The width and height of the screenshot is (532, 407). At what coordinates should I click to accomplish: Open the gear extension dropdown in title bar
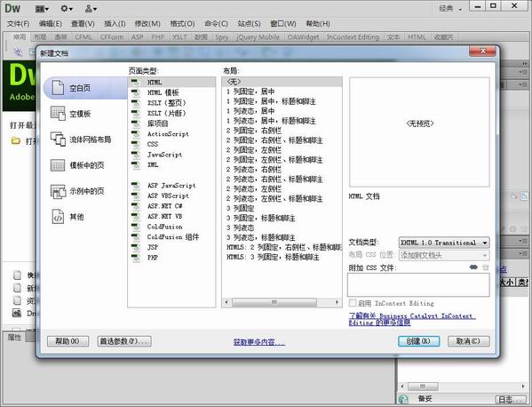point(67,9)
